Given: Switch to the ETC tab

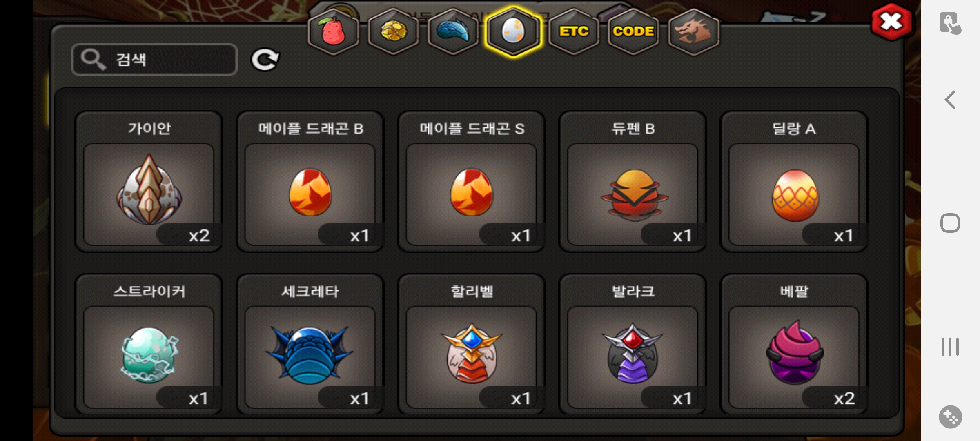Looking at the screenshot, I should [574, 32].
